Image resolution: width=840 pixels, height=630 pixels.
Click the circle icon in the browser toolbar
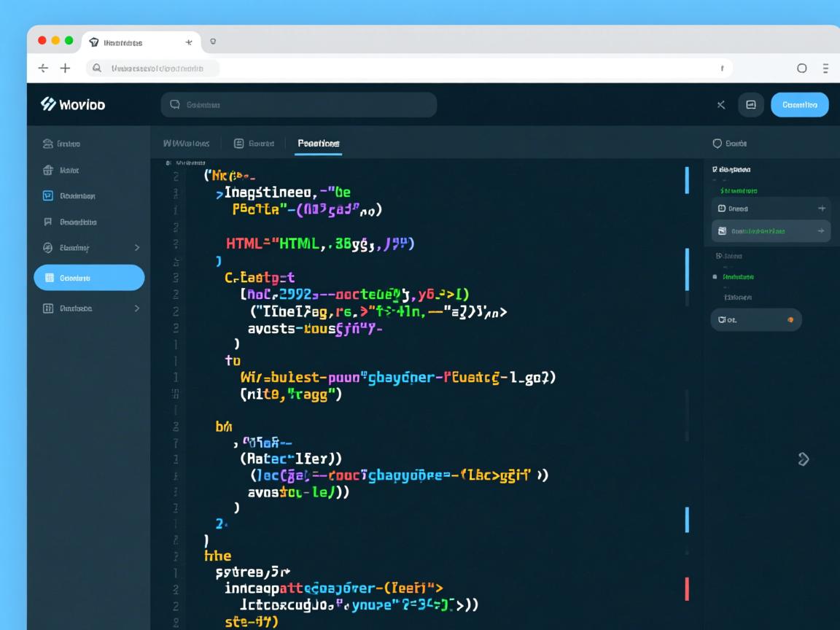click(x=802, y=69)
